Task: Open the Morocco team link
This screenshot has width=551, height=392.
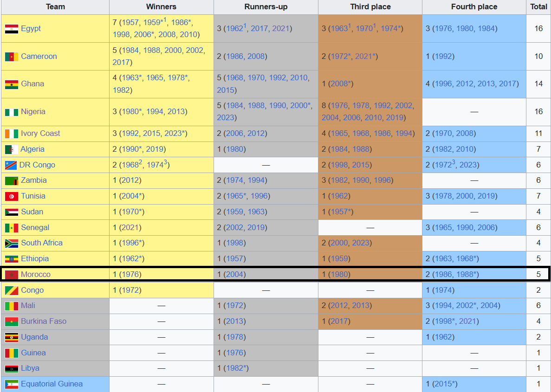Action: coord(36,274)
